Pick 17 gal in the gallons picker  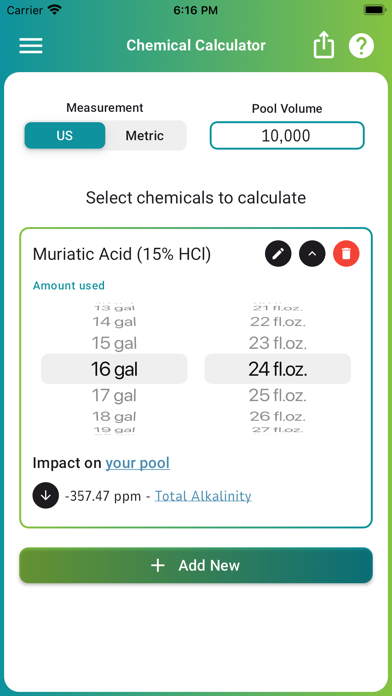point(114,395)
